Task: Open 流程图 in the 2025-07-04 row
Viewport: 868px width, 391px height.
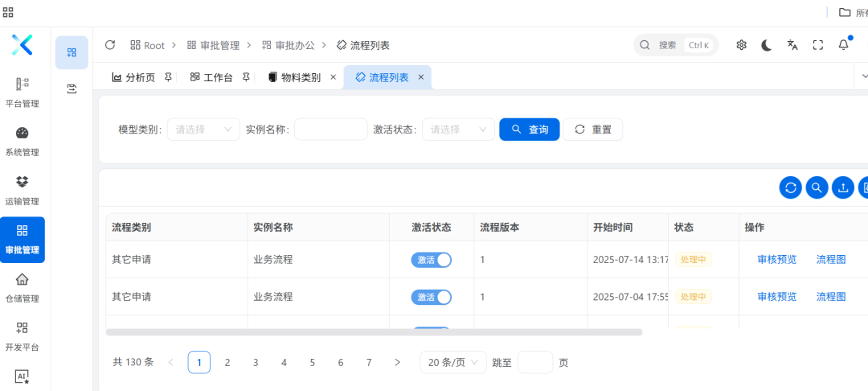Action: 831,297
